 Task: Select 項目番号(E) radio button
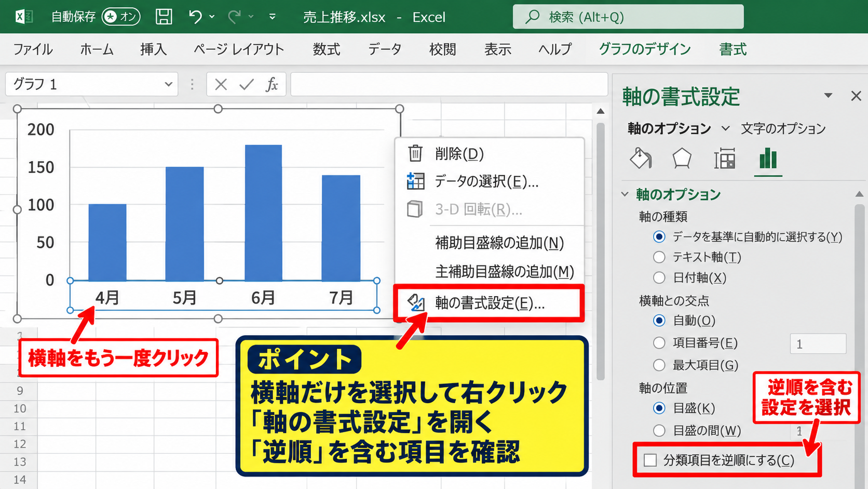pos(659,343)
